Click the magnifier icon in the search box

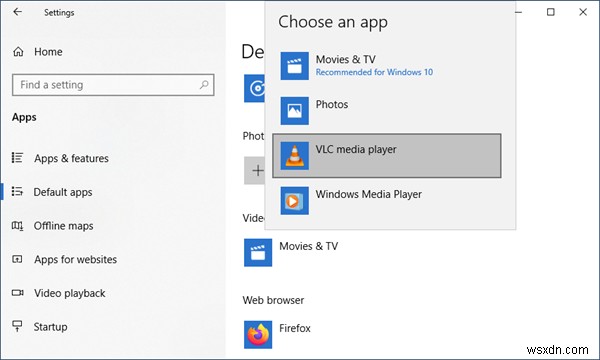tap(204, 85)
